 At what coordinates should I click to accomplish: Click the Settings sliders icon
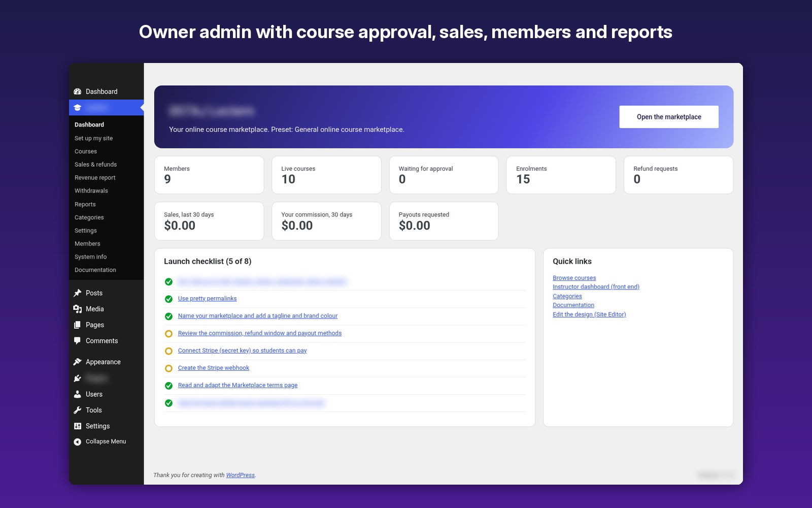pyautogui.click(x=78, y=426)
